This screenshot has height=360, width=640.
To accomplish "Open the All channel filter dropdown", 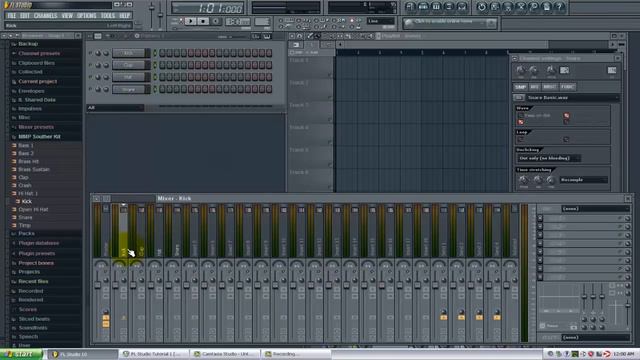I will tap(115, 108).
